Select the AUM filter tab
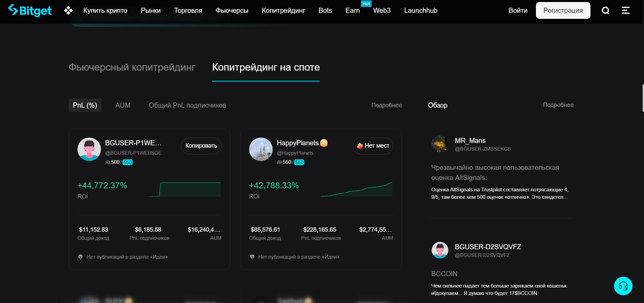 pyautogui.click(x=123, y=105)
